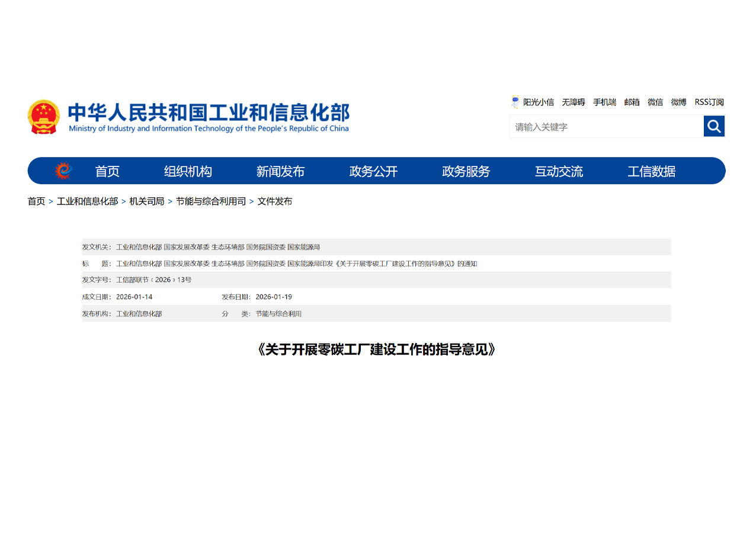Click the 微信 link
This screenshot has width=756, height=551.
[655, 102]
